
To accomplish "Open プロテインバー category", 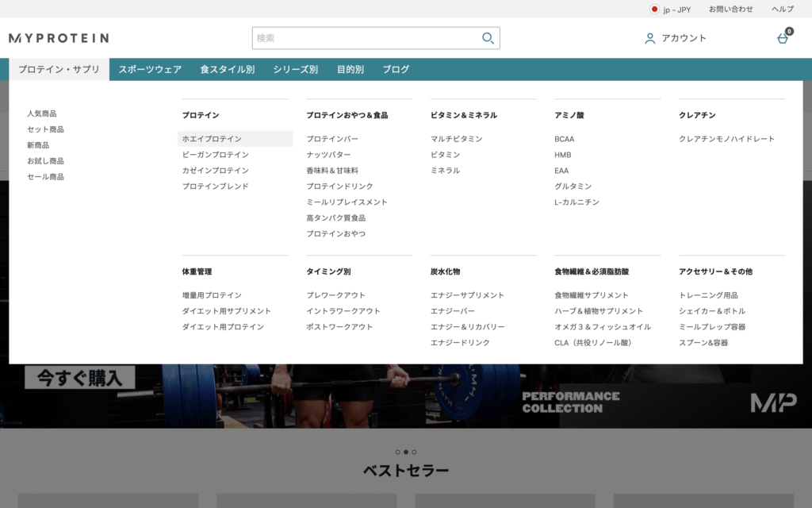I will (x=332, y=139).
